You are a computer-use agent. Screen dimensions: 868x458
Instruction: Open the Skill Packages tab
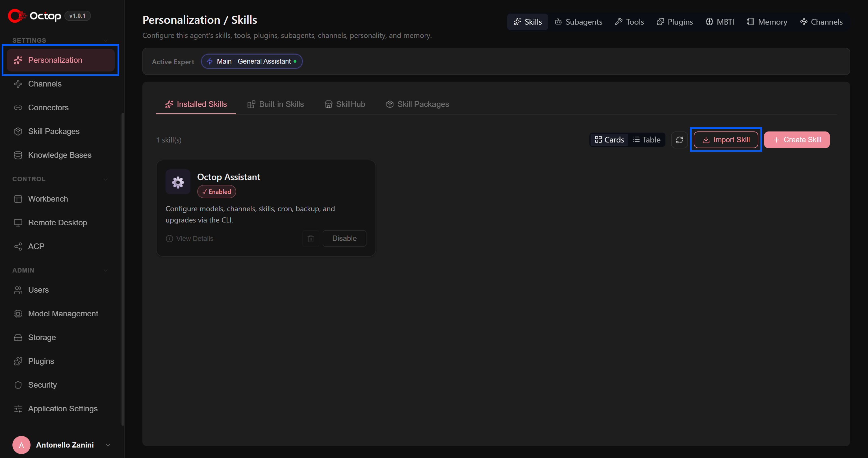coord(418,104)
